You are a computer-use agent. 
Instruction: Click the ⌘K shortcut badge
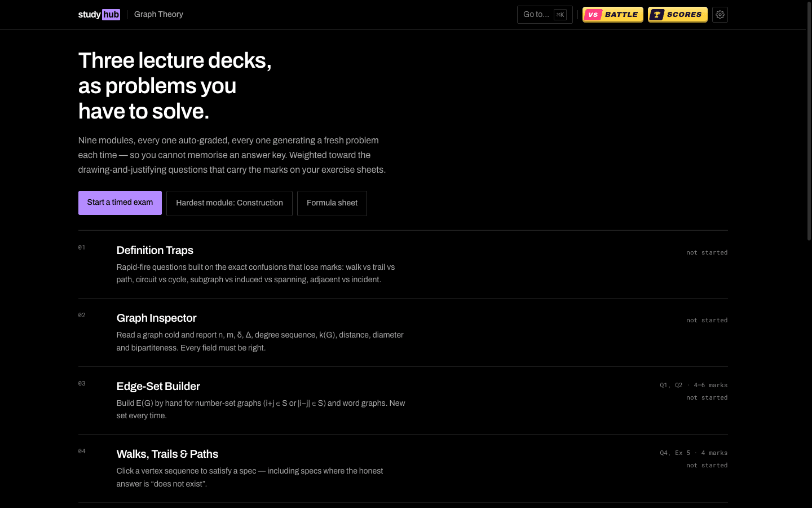pos(560,15)
